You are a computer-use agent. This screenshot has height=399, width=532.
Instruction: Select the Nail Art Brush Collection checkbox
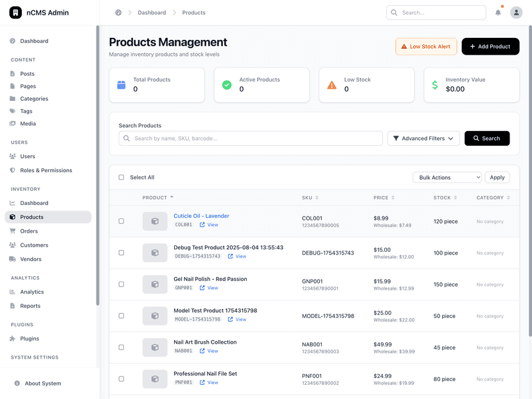(121, 348)
